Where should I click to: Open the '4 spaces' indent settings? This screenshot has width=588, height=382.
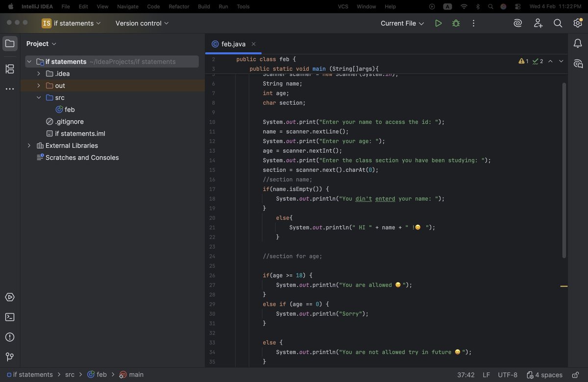(544, 375)
